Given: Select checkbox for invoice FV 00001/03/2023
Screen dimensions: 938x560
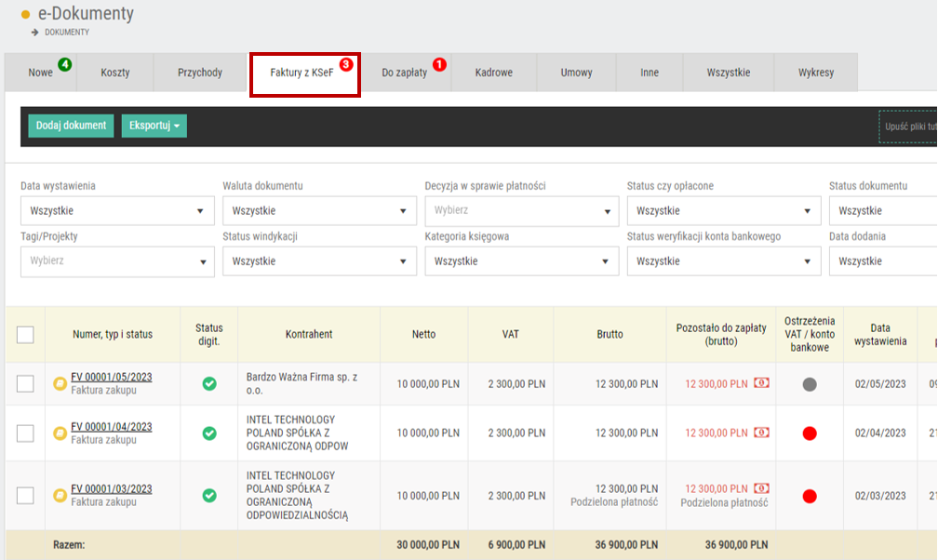Looking at the screenshot, I should click(x=25, y=496).
